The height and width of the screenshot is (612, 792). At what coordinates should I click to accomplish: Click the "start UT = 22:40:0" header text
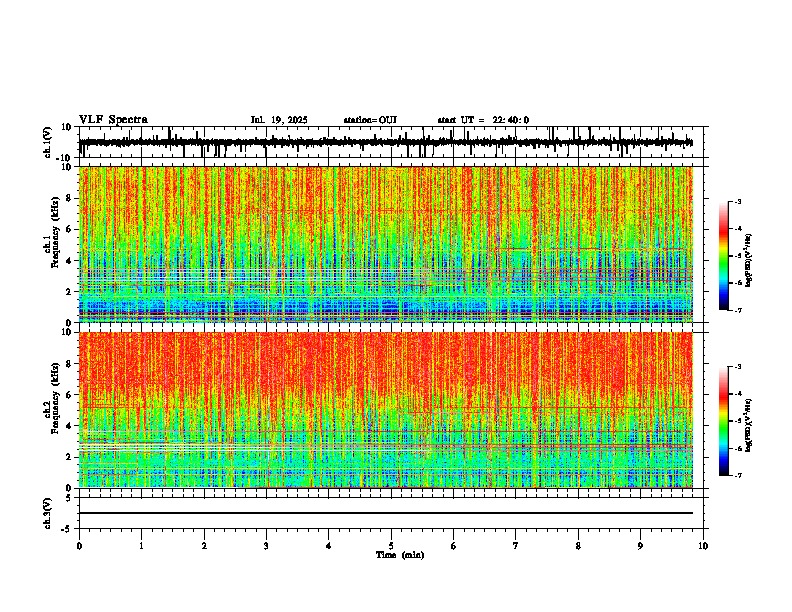click(483, 120)
